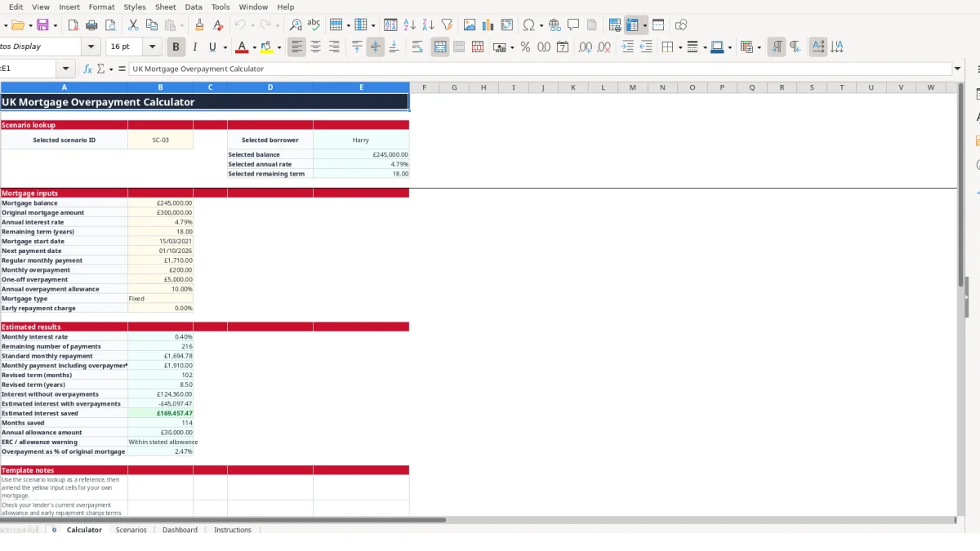Insert a comment
Screen dimensions: 980x551
[573, 25]
